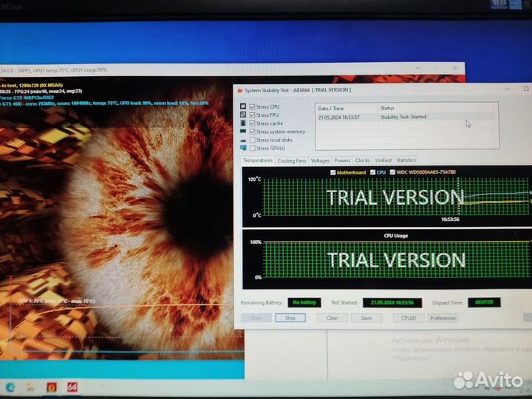Image resolution: width=532 pixels, height=399 pixels.
Task: Open the CPUID panel
Action: (x=408, y=318)
